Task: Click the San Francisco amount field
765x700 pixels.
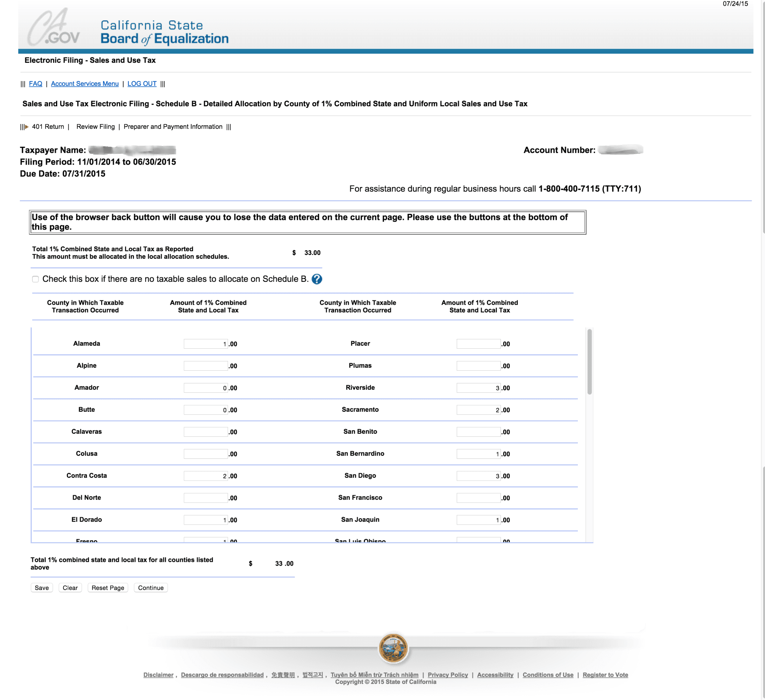Action: pos(478,498)
